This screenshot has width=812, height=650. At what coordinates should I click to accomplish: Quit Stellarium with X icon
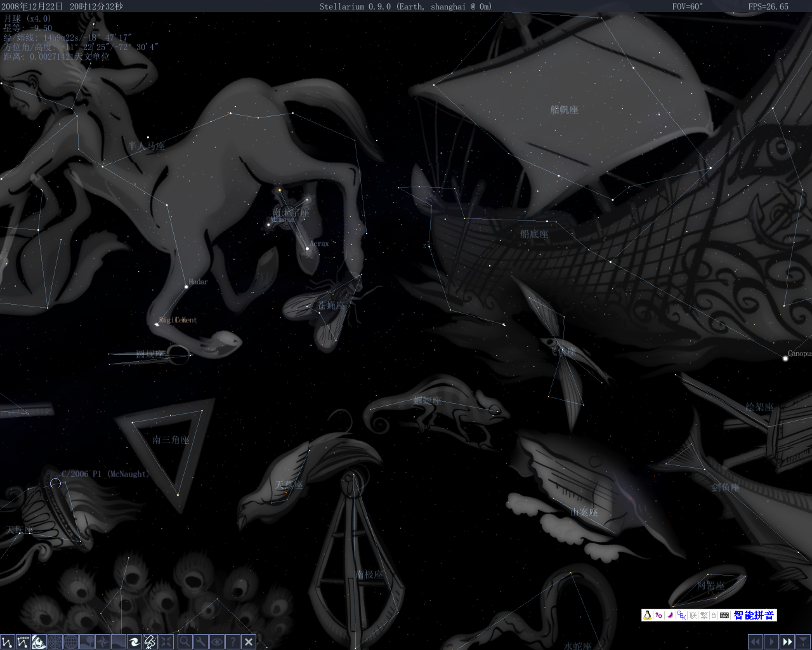coord(249,642)
